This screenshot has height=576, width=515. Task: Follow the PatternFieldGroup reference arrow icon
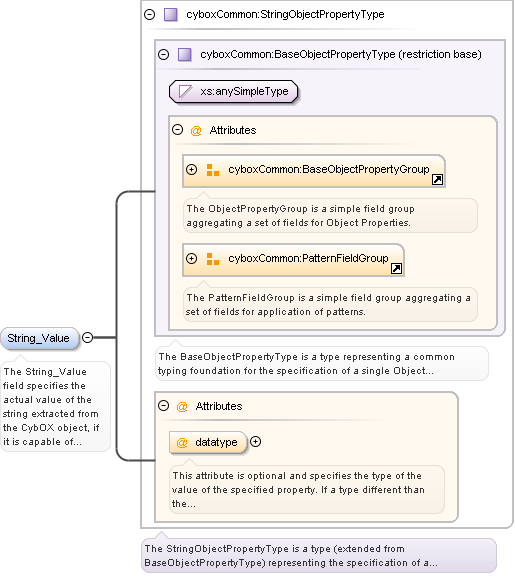coord(396,269)
